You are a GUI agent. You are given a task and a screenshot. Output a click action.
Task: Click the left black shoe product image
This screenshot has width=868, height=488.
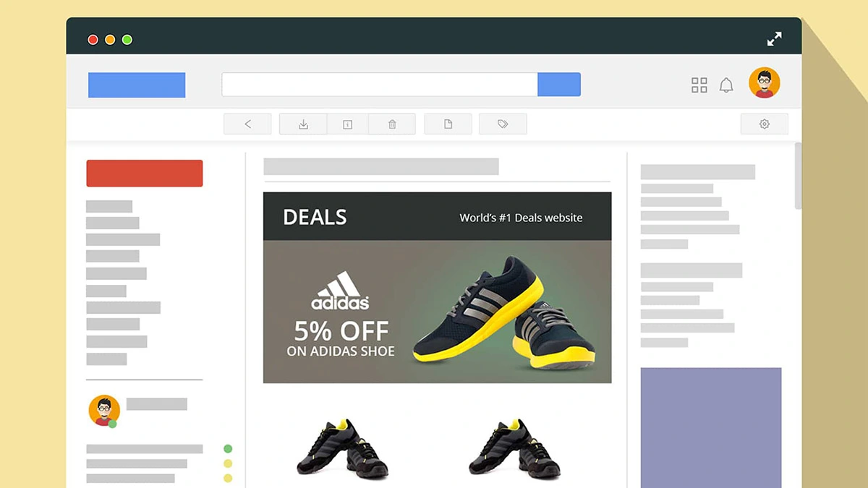(342, 448)
